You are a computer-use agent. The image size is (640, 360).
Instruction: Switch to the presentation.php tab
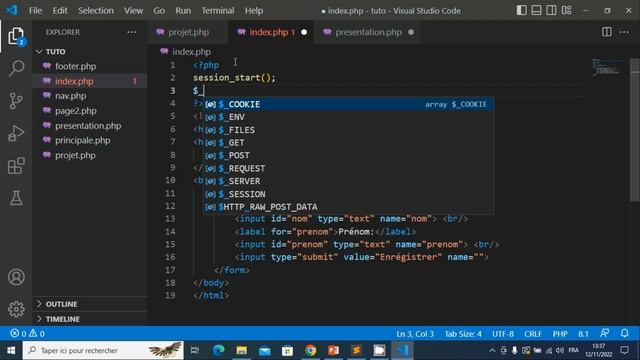tap(368, 32)
